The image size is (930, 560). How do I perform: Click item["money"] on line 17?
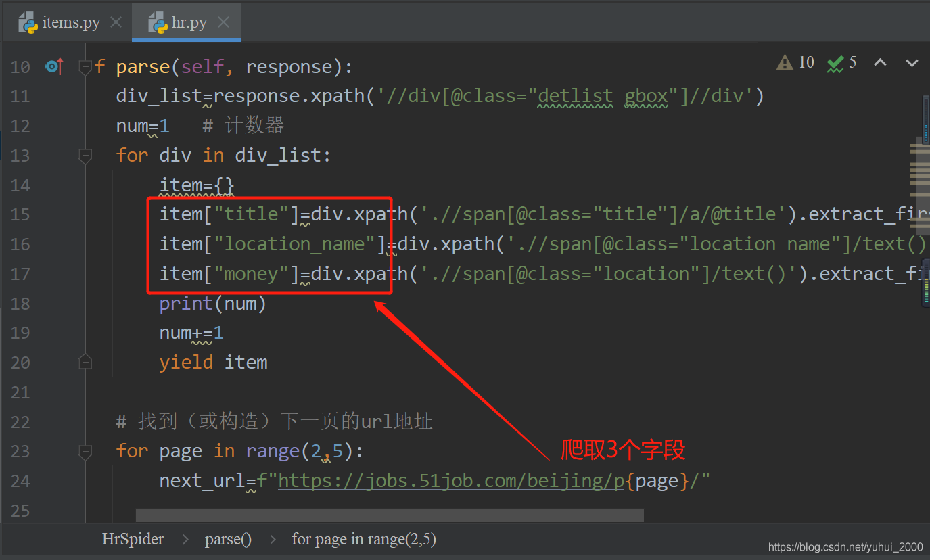click(230, 274)
